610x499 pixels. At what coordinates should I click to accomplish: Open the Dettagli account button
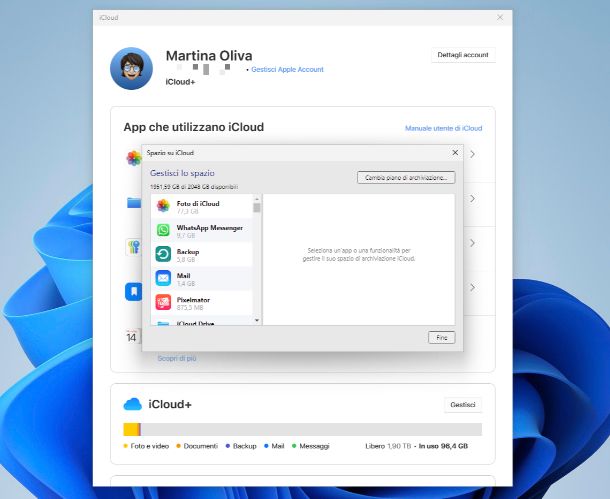(463, 55)
